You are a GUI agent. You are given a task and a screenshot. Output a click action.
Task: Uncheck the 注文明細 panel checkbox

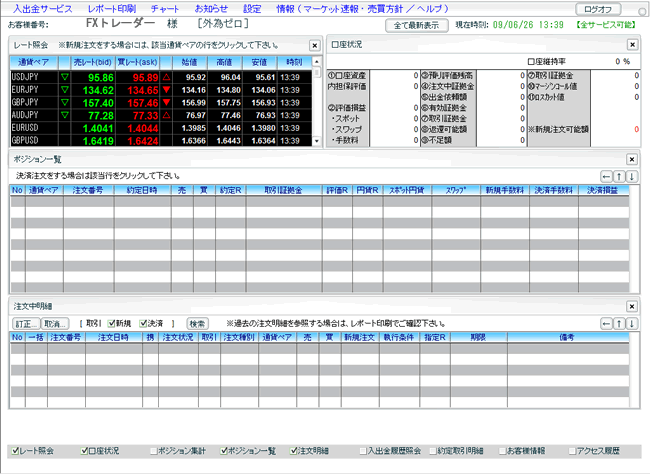pos(293,451)
